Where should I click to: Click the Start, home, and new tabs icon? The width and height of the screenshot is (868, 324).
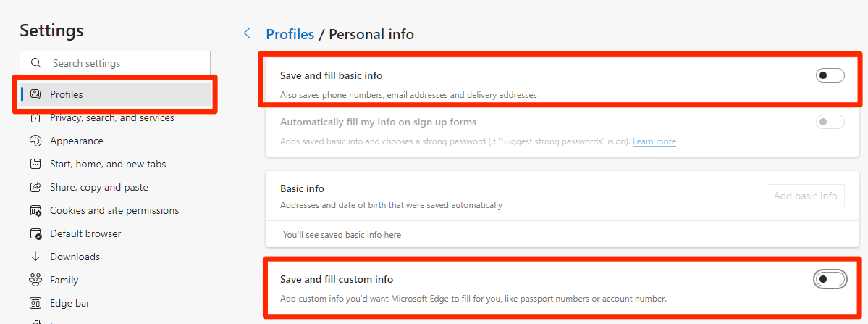click(x=35, y=165)
